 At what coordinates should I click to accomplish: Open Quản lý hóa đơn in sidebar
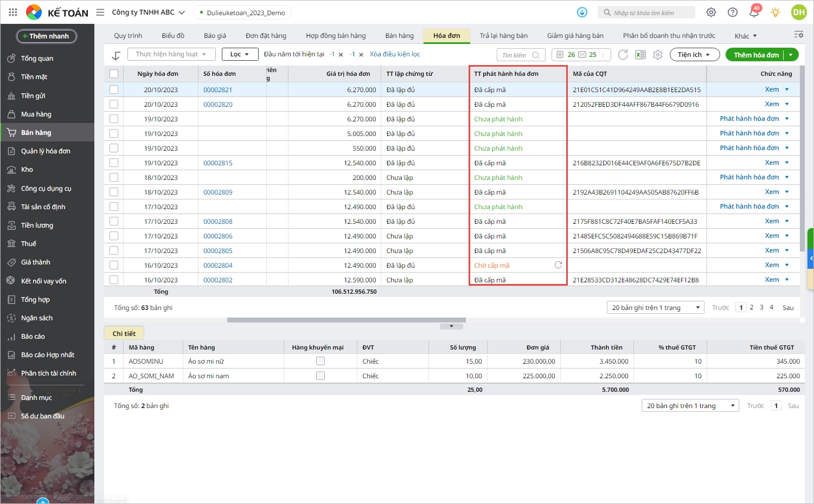(x=46, y=151)
